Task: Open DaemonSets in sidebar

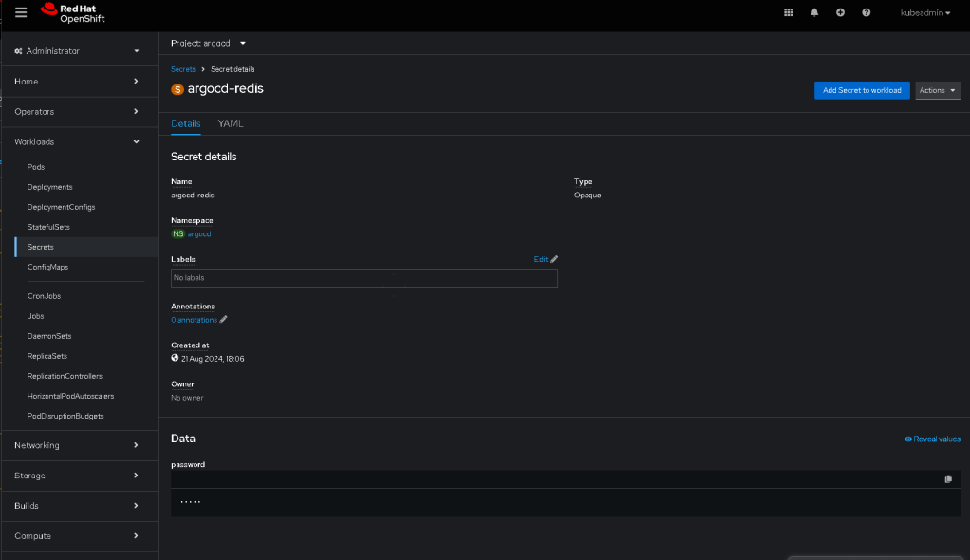Action: coord(48,336)
